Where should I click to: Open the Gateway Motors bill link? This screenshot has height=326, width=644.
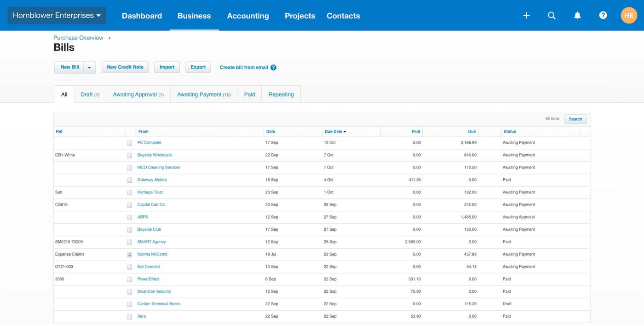click(152, 180)
